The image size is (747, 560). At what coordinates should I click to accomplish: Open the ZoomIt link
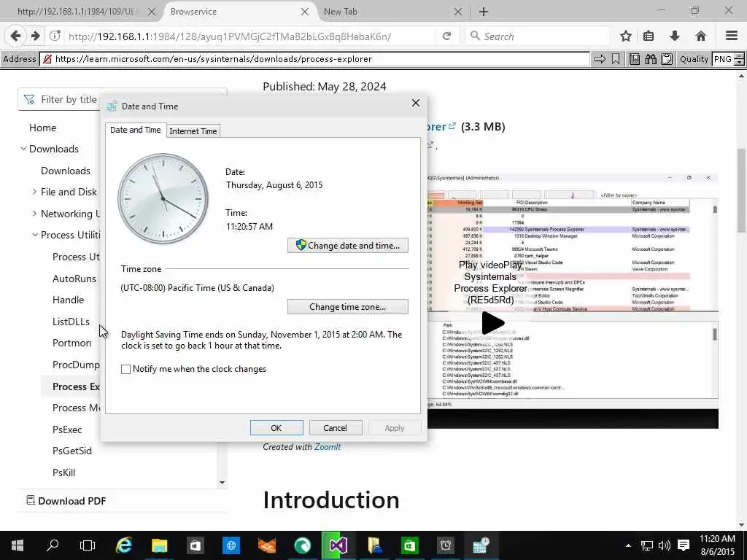coord(328,447)
